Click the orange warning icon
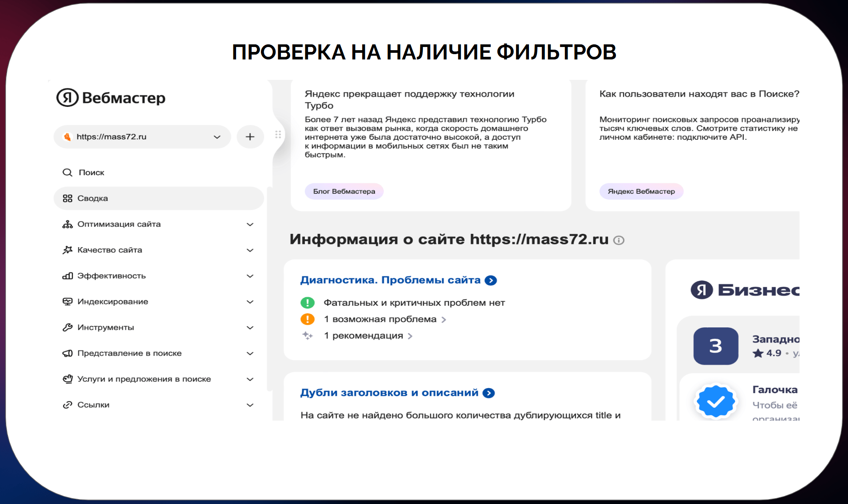This screenshot has height=504, width=848. pyautogui.click(x=307, y=319)
